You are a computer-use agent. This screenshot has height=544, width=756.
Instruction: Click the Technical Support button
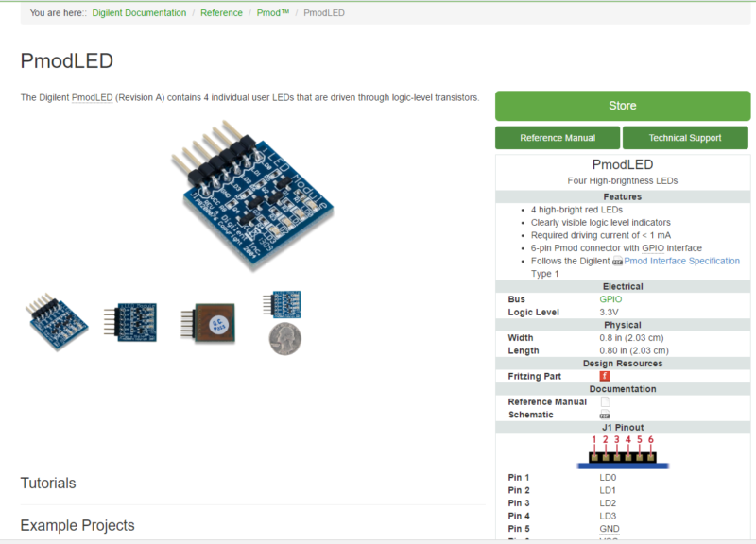point(685,137)
